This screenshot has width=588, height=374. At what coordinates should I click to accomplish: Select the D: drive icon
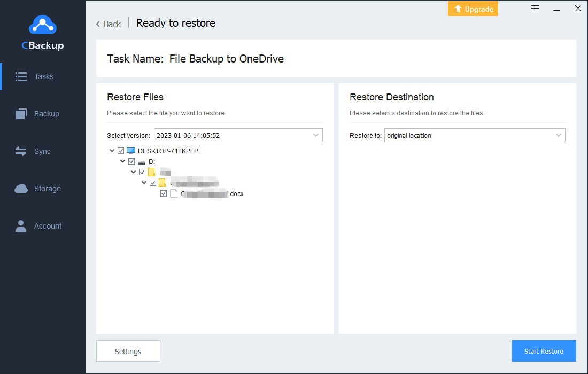[141, 162]
